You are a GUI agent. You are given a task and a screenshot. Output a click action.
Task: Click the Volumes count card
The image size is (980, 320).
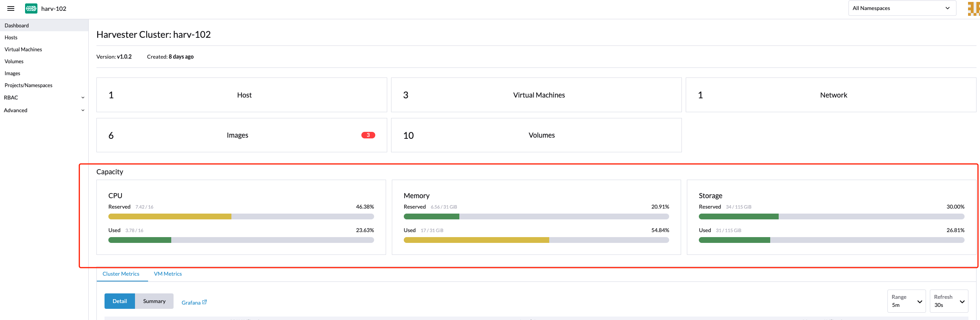(x=536, y=135)
